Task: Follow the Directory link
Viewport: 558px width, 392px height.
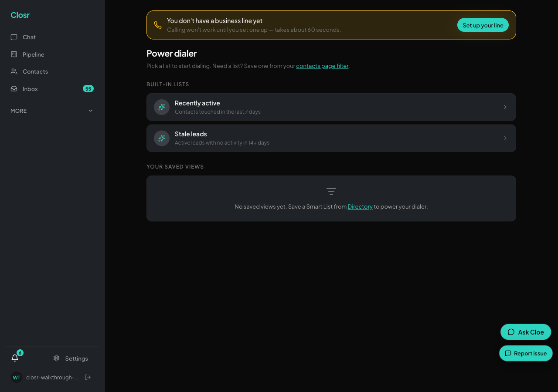Action: tap(360, 206)
